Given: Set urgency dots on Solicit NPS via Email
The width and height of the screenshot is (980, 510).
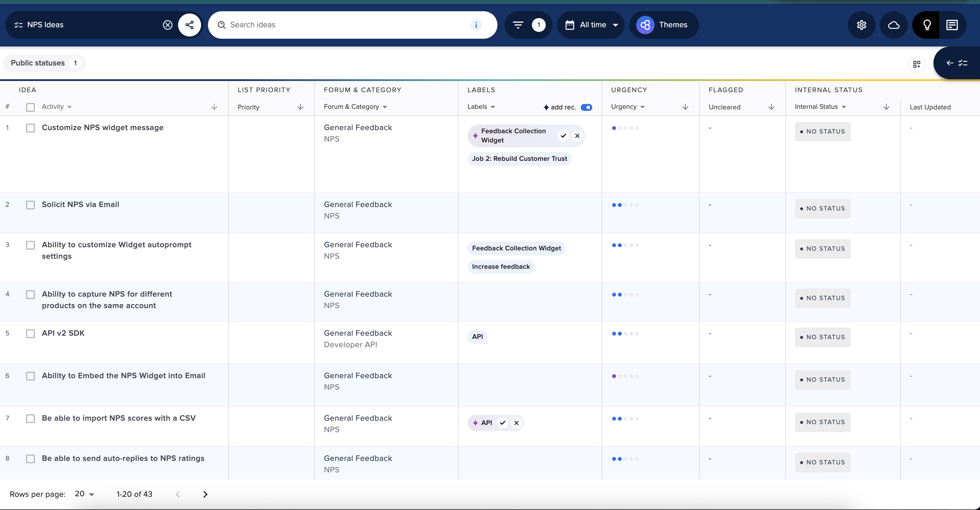Looking at the screenshot, I should (626, 205).
